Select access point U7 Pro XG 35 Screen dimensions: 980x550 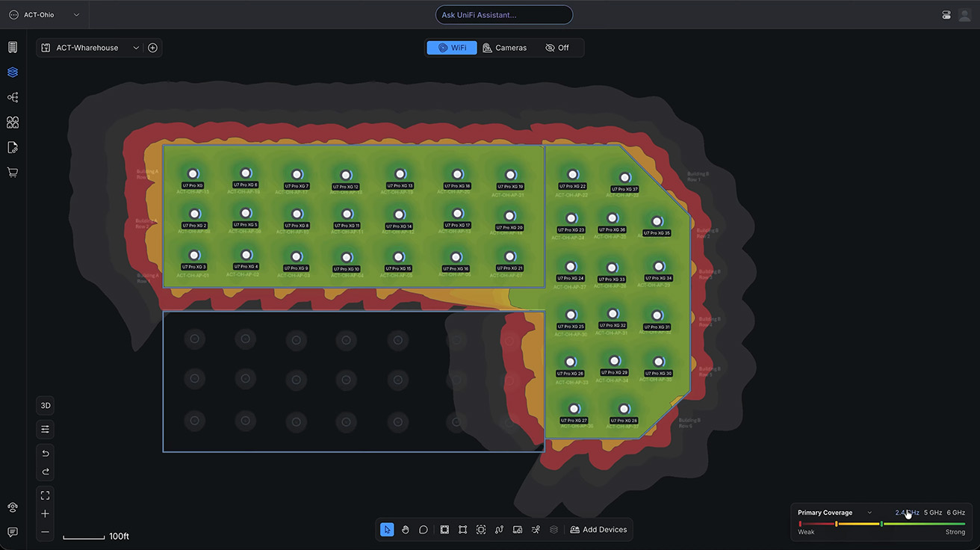click(657, 221)
